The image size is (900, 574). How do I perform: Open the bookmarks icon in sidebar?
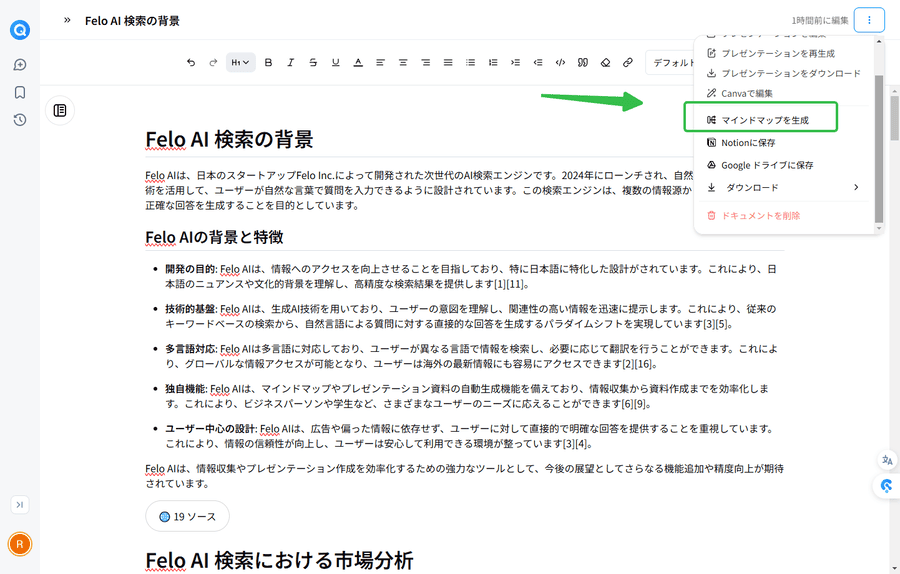click(20, 92)
